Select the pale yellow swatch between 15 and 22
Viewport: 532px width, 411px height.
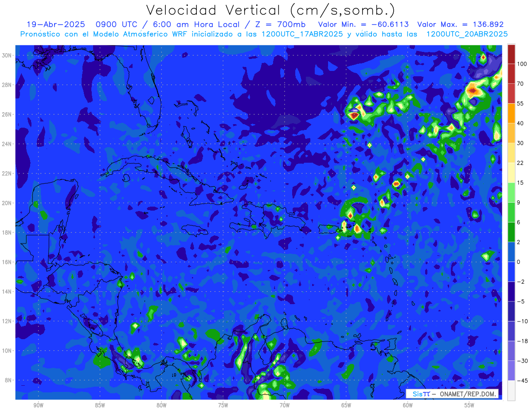511,173
